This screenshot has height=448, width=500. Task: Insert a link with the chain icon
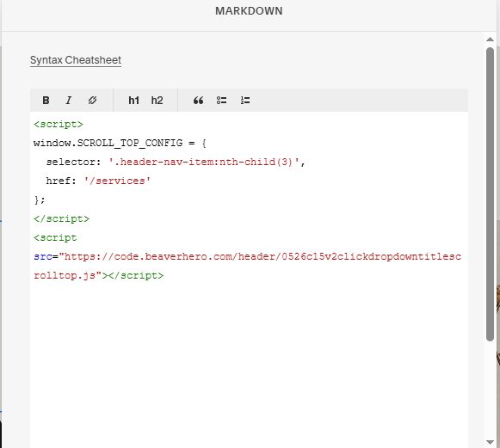pyautogui.click(x=92, y=101)
